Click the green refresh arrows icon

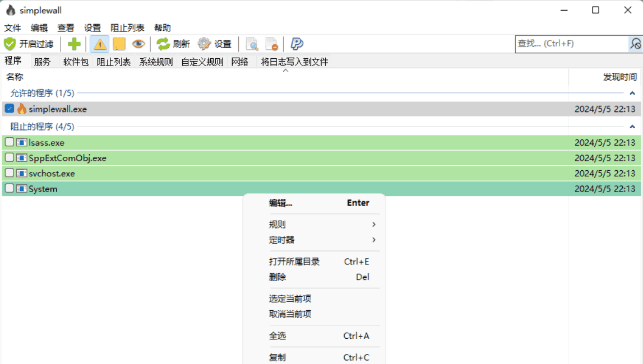click(x=163, y=44)
